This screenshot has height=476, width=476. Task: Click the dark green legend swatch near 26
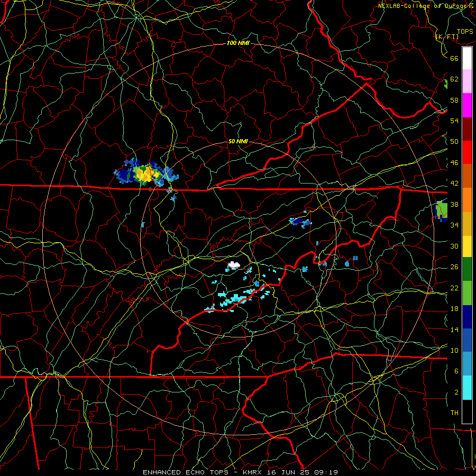tap(467, 269)
